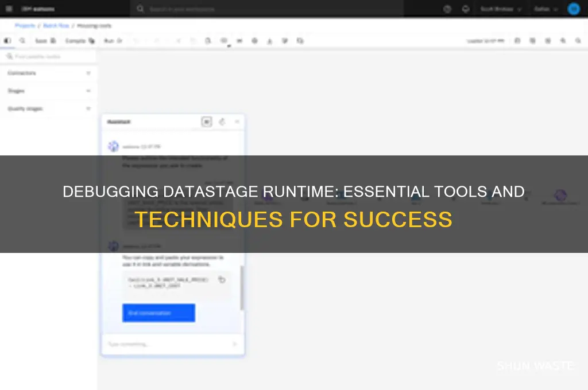The width and height of the screenshot is (588, 390).
Task: Click the settings gear icon in toolbar
Action: coord(254,41)
